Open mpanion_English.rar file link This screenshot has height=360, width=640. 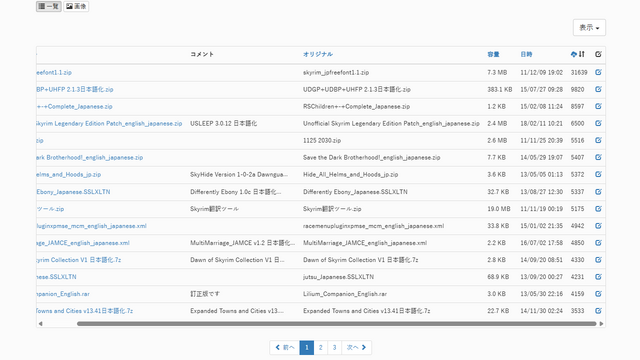(63, 294)
